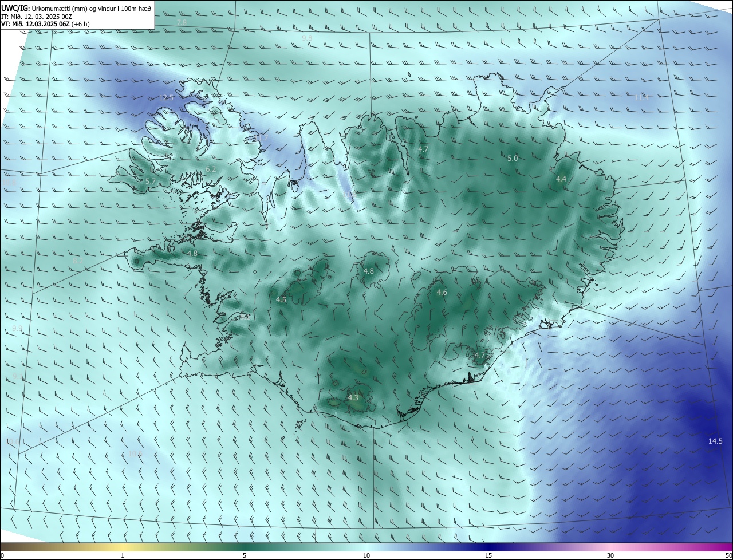Click the 9.8 value label north of Iceland
The width and height of the screenshot is (733, 560).
tap(307, 38)
